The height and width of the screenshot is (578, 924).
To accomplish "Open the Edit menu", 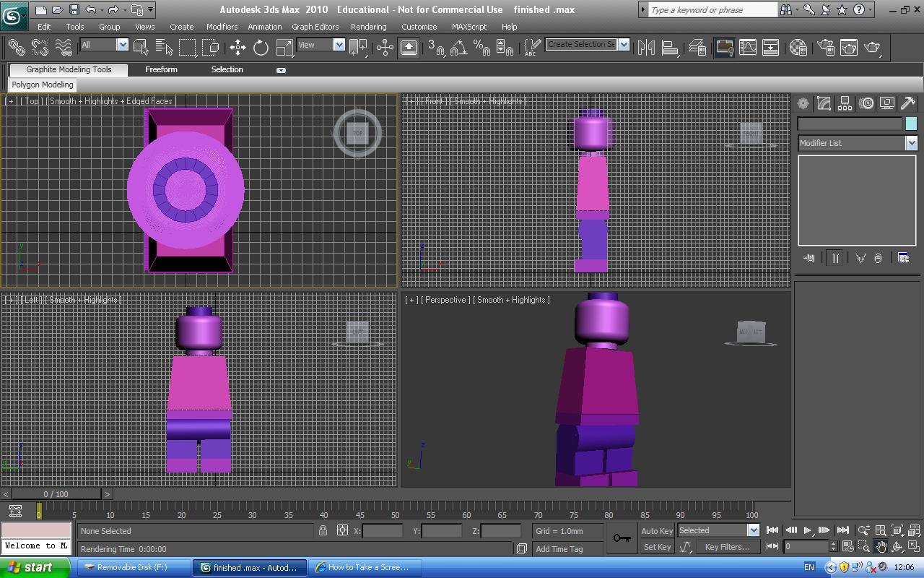I will pos(44,27).
